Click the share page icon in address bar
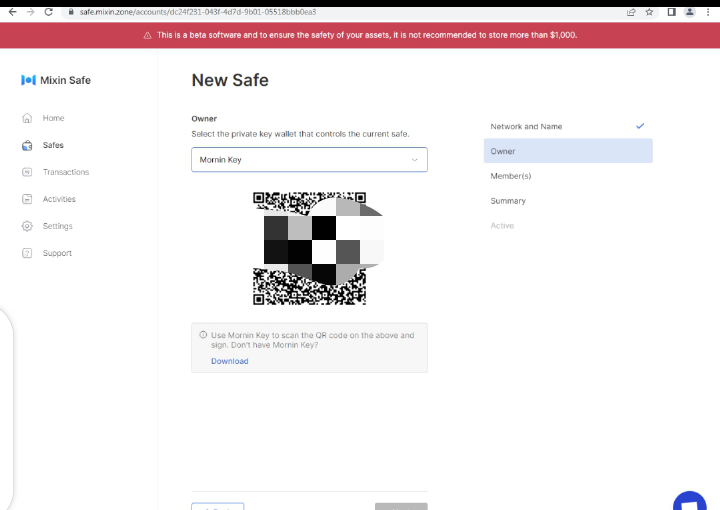 [x=631, y=12]
